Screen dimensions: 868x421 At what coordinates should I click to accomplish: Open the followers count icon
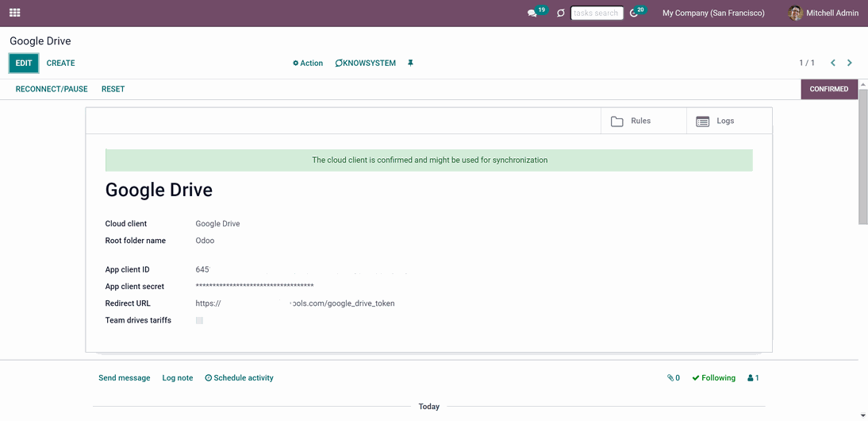(x=753, y=378)
